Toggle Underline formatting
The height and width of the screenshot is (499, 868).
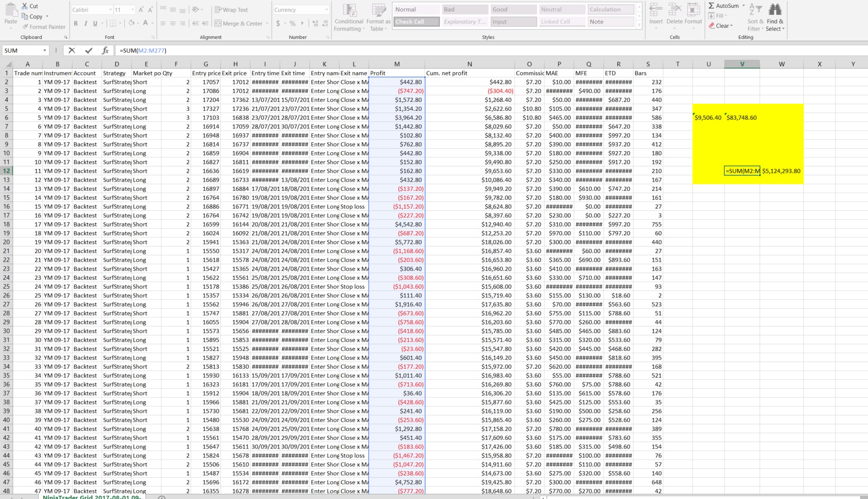tap(95, 23)
